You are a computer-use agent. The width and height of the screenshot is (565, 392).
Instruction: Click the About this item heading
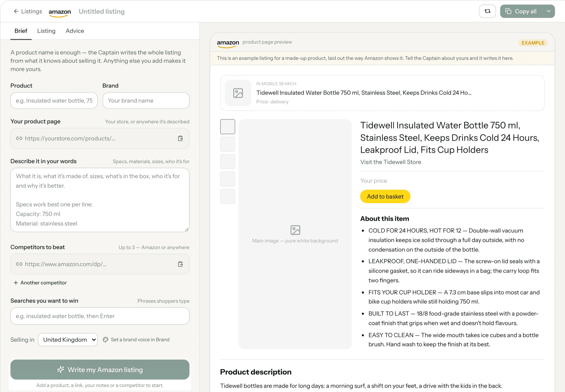[385, 219]
